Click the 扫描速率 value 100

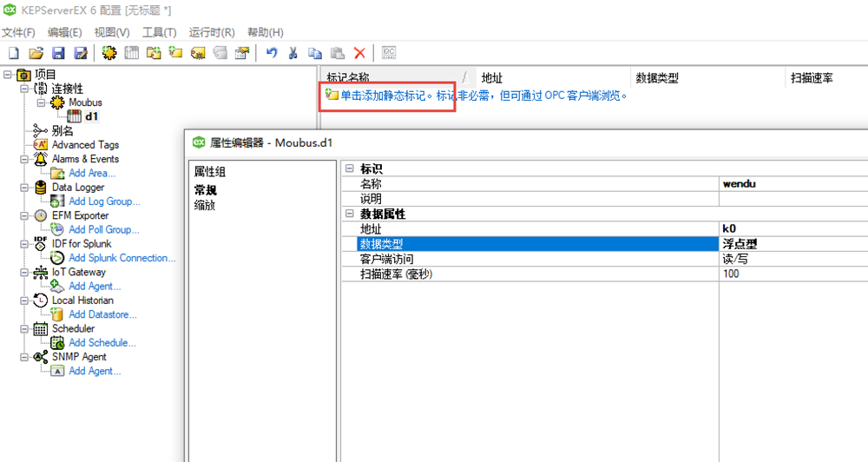(x=792, y=274)
